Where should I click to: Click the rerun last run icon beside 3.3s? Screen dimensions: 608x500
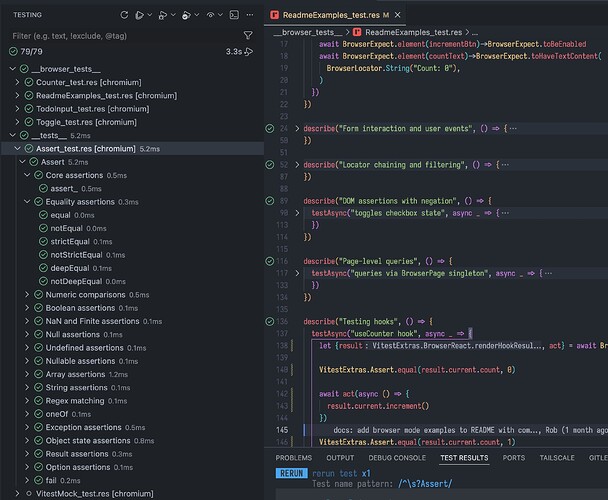pyautogui.click(x=249, y=52)
